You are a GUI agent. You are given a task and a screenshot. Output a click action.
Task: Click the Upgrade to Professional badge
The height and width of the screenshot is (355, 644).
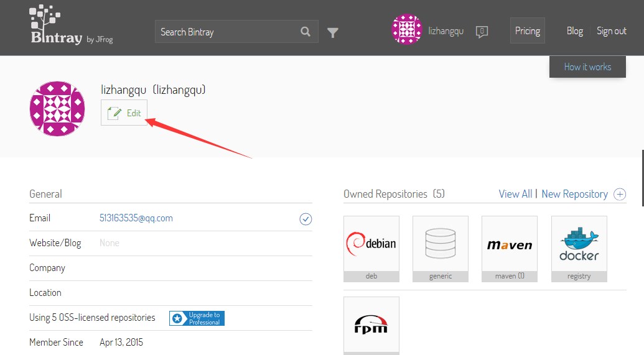[197, 318]
